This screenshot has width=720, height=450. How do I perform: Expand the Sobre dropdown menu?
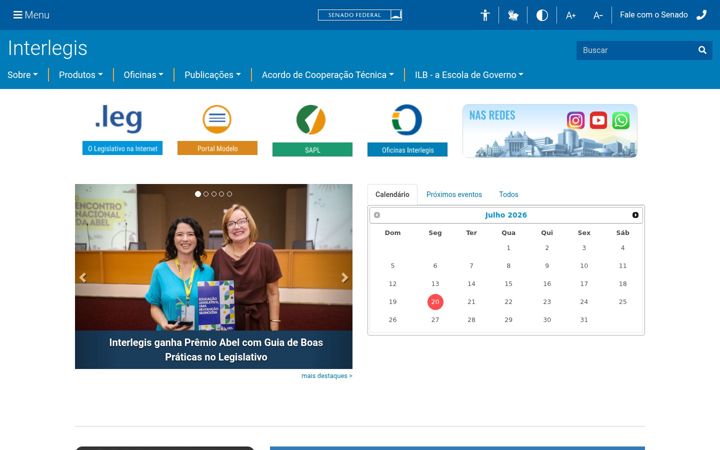coord(22,75)
